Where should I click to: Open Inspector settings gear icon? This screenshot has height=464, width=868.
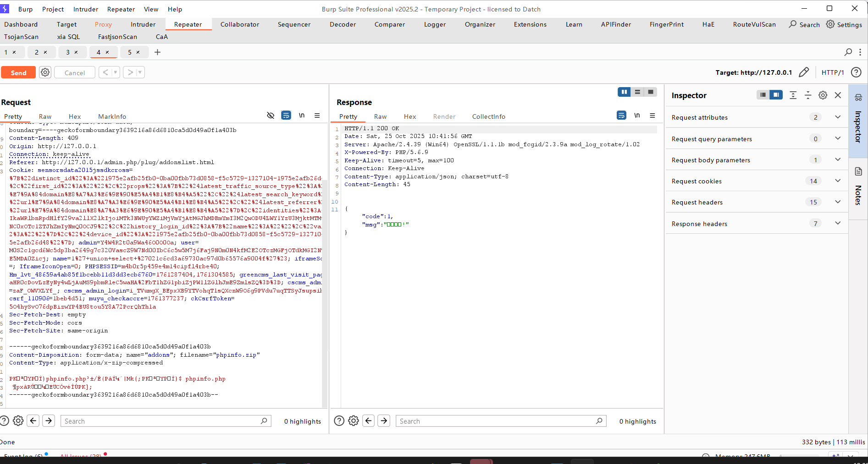click(823, 95)
